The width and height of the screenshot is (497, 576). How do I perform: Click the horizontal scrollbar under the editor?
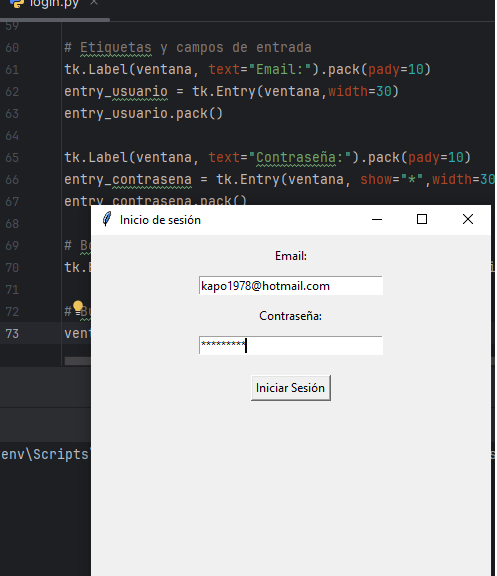78,361
